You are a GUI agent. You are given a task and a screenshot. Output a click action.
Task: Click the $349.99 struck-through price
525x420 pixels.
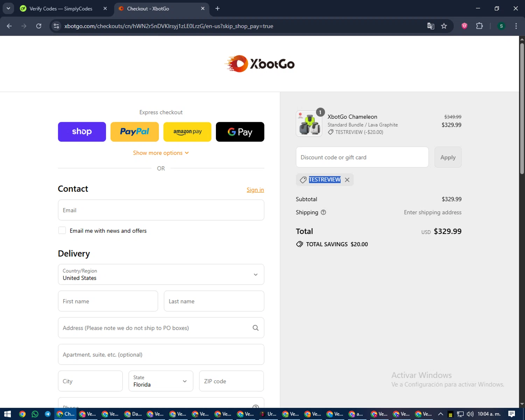(x=453, y=117)
